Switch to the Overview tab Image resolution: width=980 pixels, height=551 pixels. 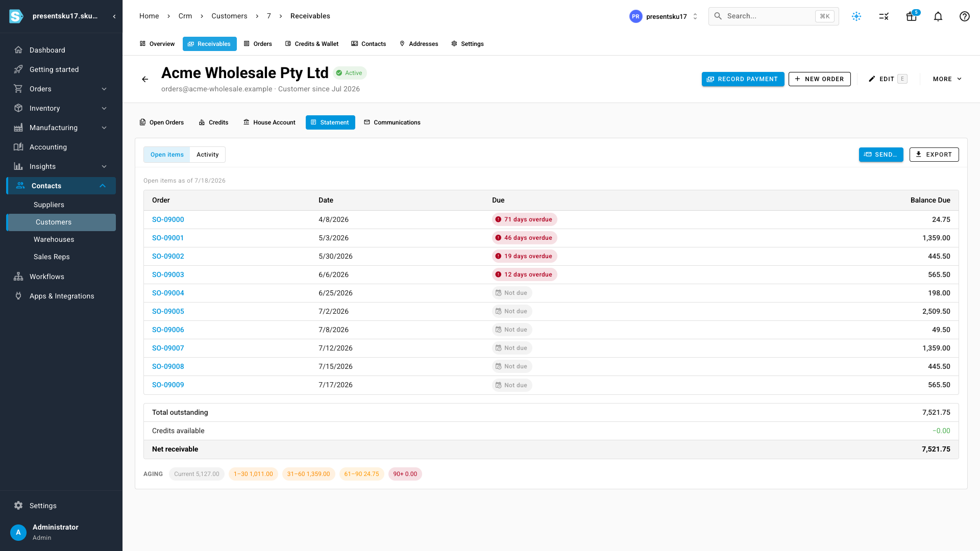tap(157, 44)
